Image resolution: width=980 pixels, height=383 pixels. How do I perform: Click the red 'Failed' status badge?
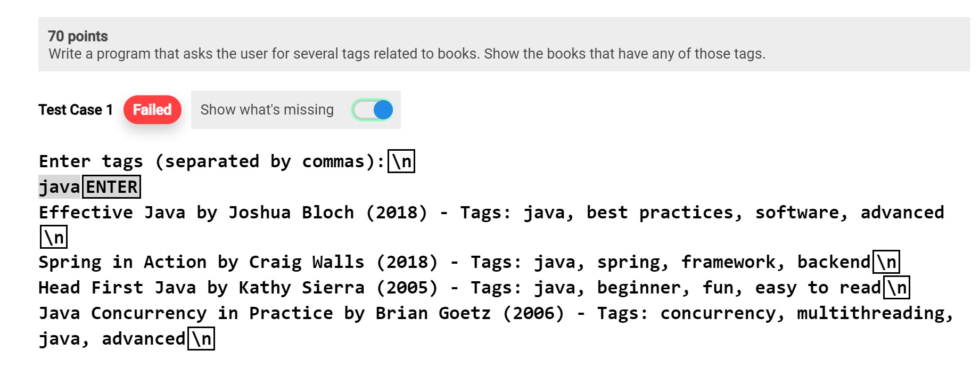[152, 109]
